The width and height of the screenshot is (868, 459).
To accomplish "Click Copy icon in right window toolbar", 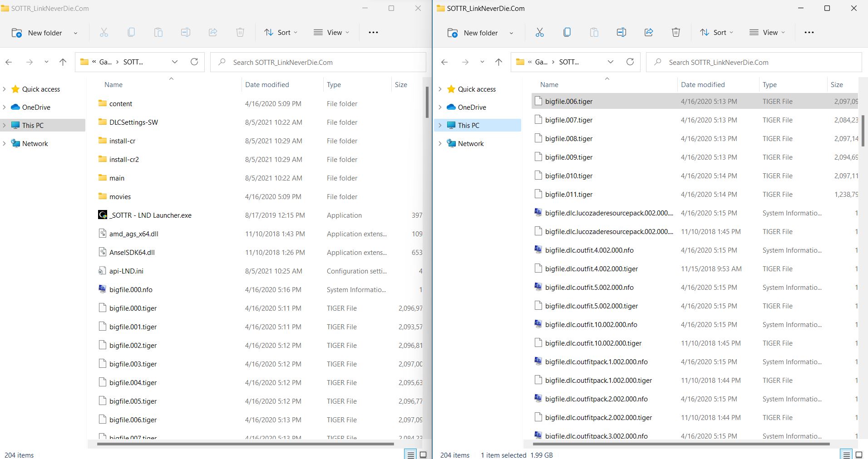I will (x=567, y=33).
